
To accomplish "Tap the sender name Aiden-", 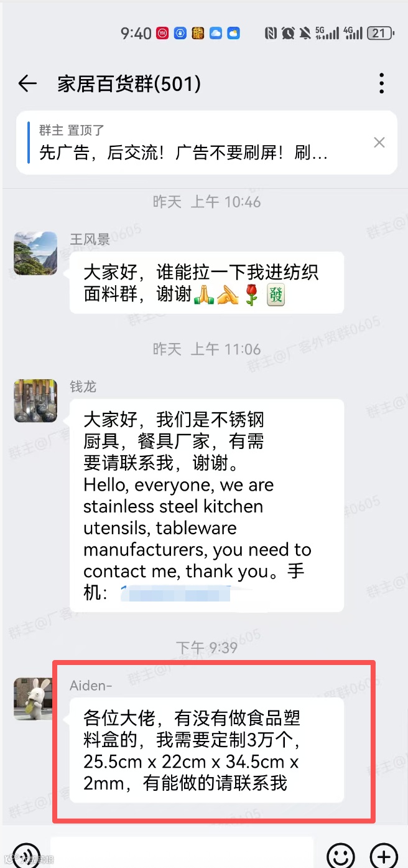I will tap(91, 685).
